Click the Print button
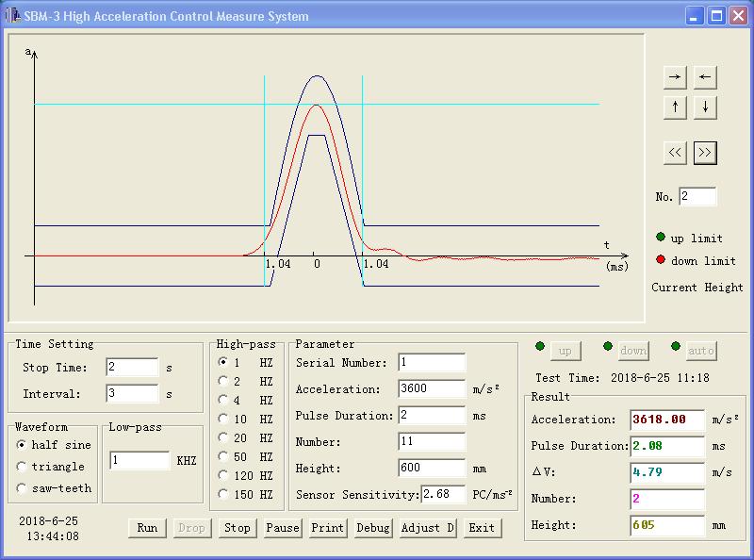The height and width of the screenshot is (560, 754). pyautogui.click(x=327, y=528)
